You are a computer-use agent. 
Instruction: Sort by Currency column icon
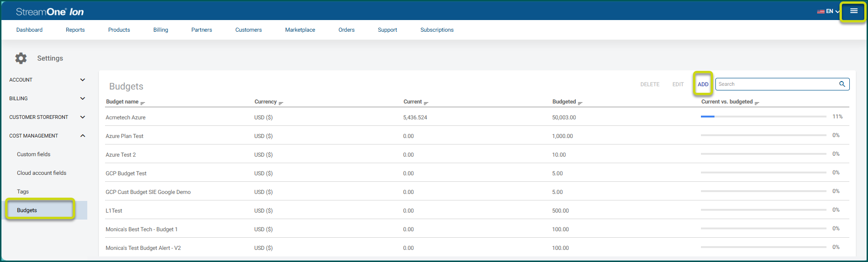click(x=281, y=103)
